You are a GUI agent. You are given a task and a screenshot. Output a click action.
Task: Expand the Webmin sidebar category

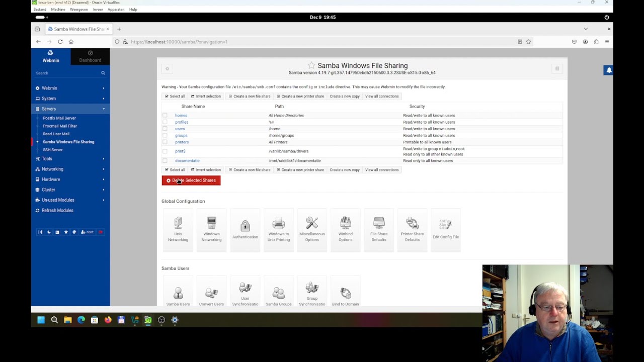click(70, 88)
